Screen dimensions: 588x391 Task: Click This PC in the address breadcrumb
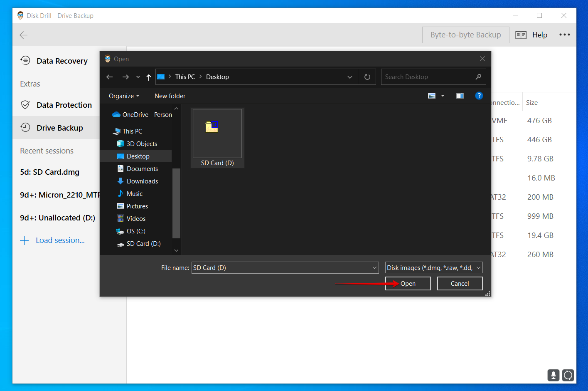[x=185, y=77]
